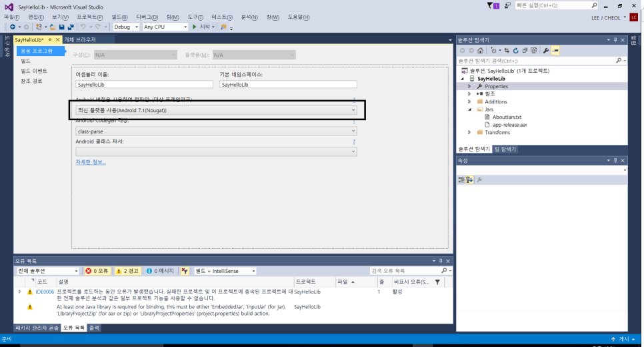The image size is (644, 347).
Task: Expand the Additions folder node
Action: click(469, 101)
